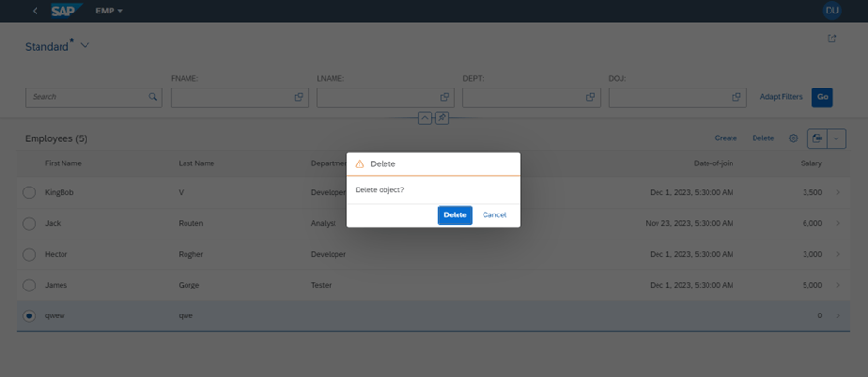This screenshot has width=868, height=377.
Task: Click the LNAME filter field
Action: point(385,97)
